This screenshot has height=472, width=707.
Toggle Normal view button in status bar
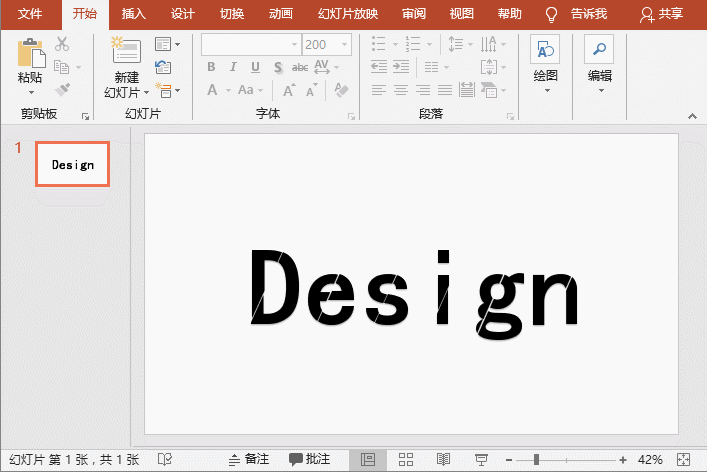click(x=368, y=459)
